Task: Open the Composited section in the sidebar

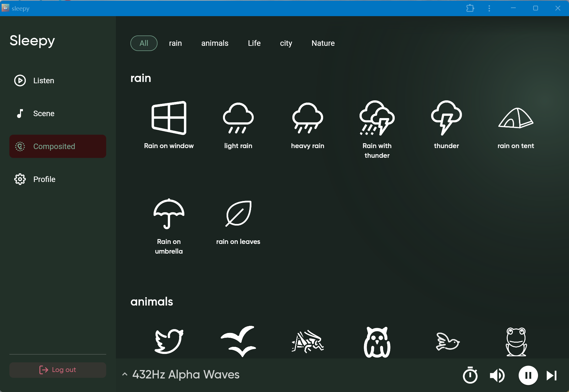Action: tap(57, 146)
